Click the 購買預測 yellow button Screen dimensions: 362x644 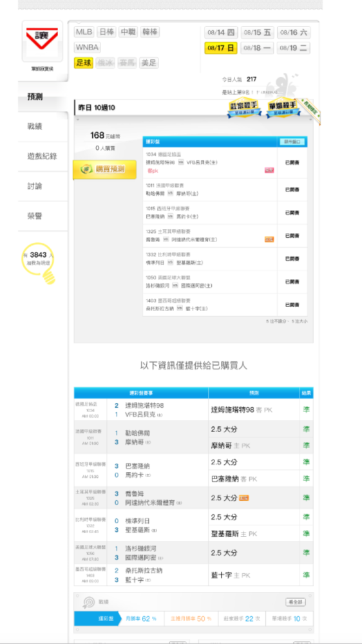105,169
